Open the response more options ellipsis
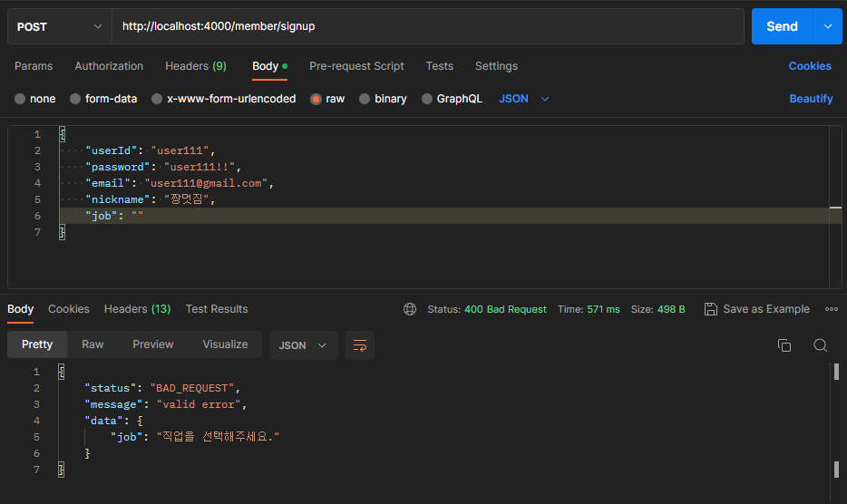This screenshot has width=847, height=504. [x=832, y=309]
